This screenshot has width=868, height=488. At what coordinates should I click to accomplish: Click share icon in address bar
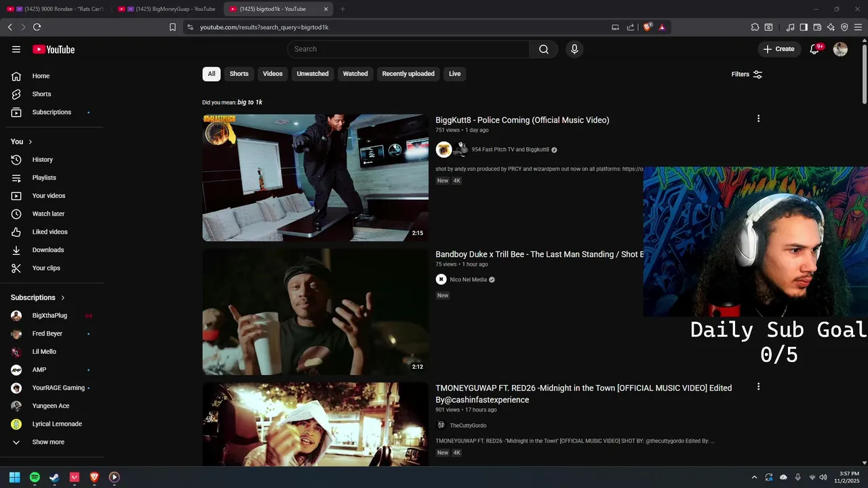coord(631,27)
